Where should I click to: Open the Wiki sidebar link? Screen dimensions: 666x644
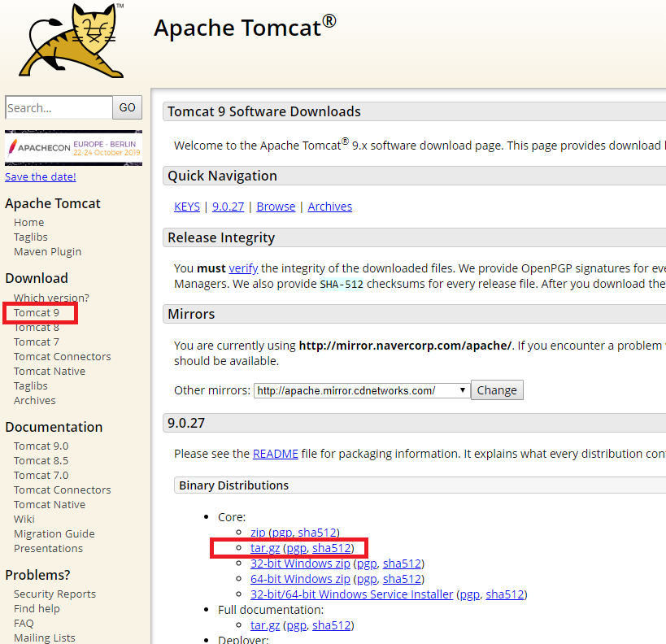24,519
